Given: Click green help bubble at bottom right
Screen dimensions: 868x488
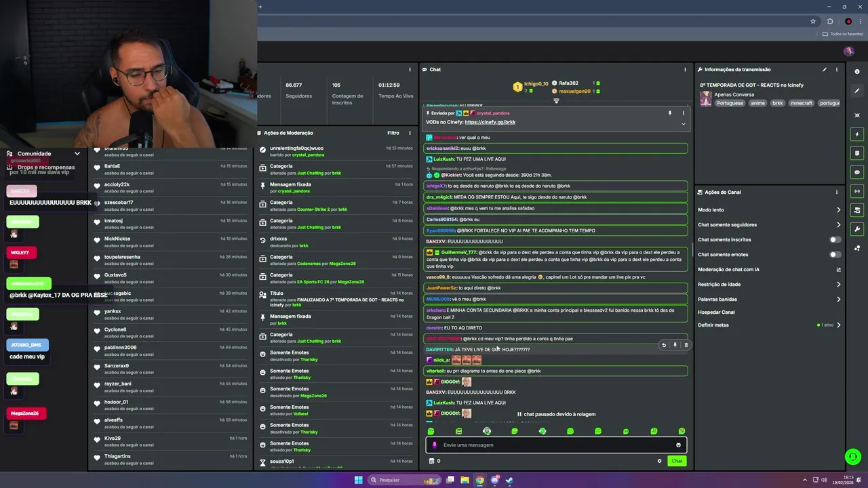Looking at the screenshot, I should (x=853, y=457).
